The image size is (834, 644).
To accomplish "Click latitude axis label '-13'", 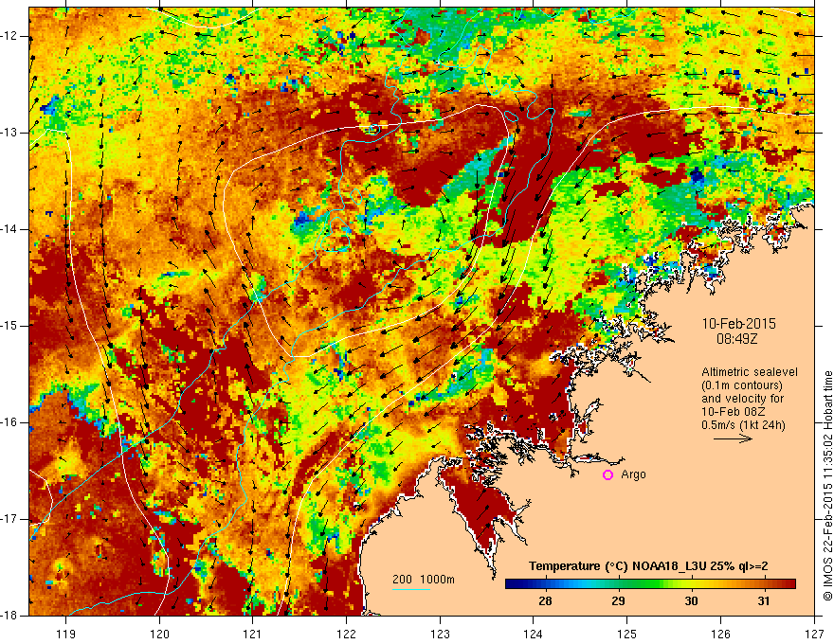I will pyautogui.click(x=9, y=133).
